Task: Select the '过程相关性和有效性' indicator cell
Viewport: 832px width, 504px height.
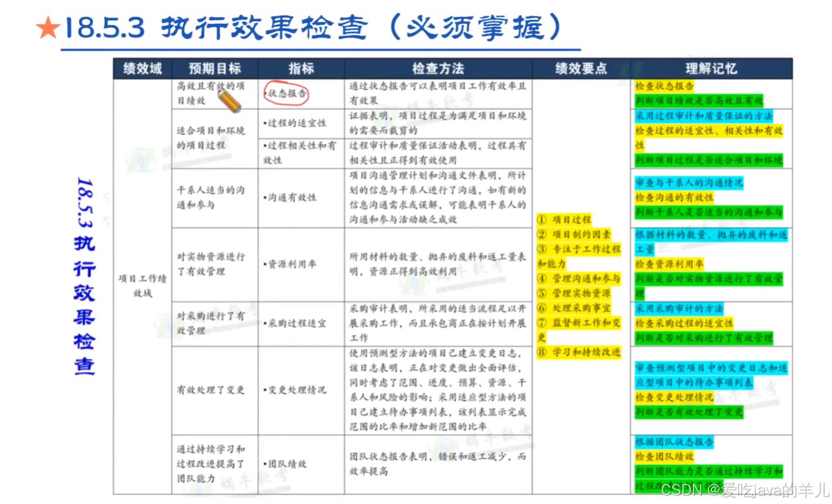Action: [300, 153]
